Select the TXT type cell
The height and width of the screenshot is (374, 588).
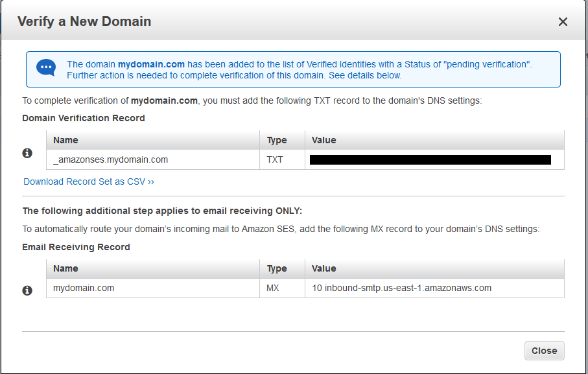click(282, 159)
